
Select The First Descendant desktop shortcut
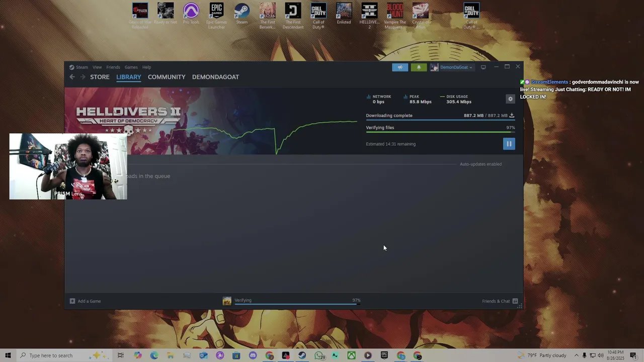tap(293, 16)
